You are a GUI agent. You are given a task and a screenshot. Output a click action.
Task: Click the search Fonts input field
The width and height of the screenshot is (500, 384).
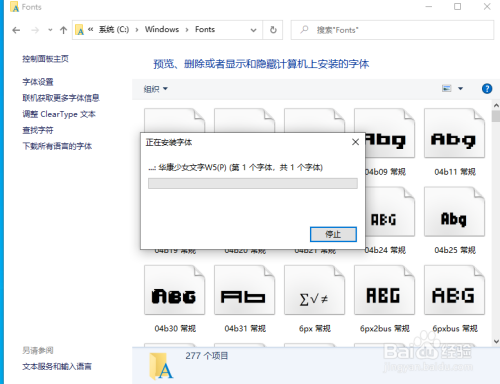point(392,30)
